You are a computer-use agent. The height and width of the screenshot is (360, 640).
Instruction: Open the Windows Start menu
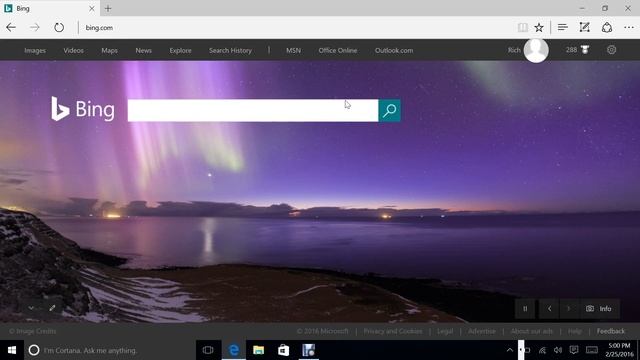pos(12,350)
